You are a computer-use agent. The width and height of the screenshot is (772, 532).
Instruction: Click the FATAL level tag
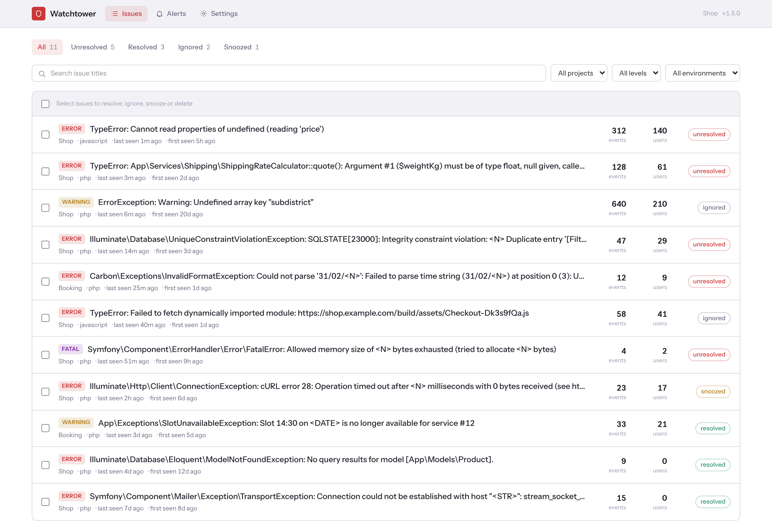(x=71, y=349)
